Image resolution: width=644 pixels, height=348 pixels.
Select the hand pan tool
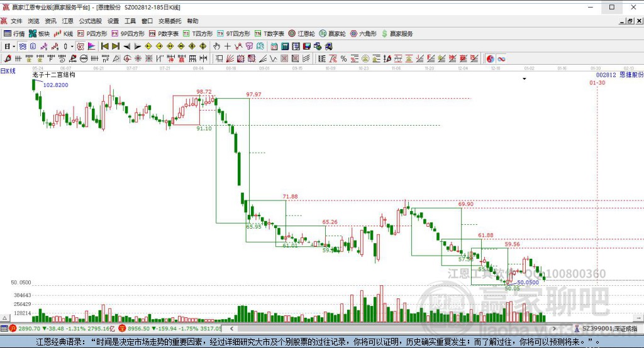coord(216,46)
